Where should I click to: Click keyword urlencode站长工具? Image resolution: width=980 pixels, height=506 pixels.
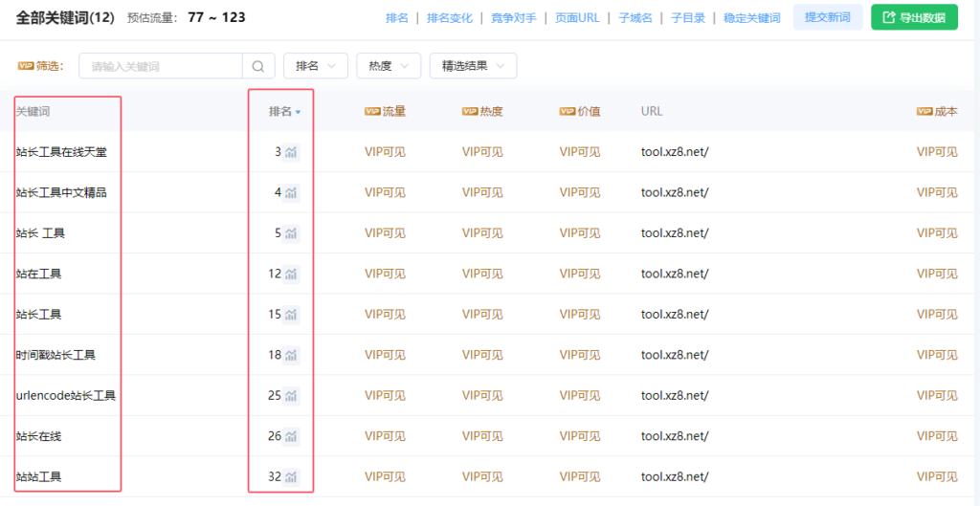(x=66, y=395)
